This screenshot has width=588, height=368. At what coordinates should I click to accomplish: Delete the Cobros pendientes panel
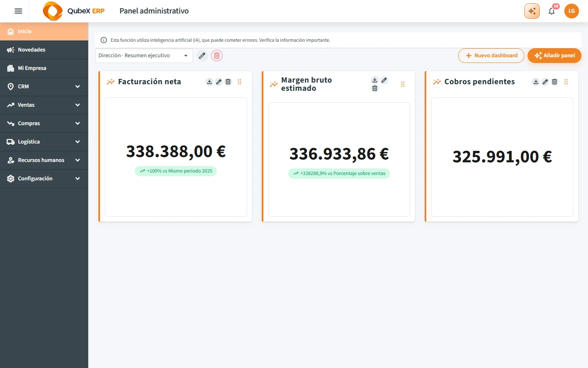555,82
